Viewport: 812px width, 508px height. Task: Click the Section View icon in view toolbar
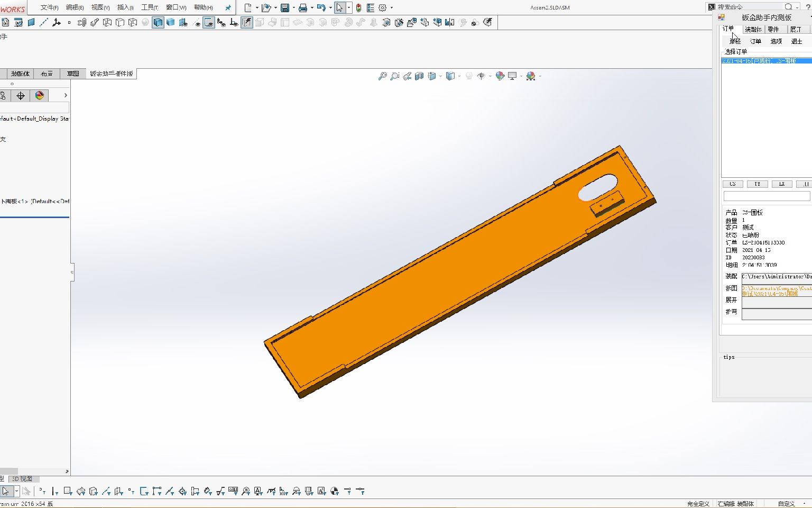click(x=419, y=76)
